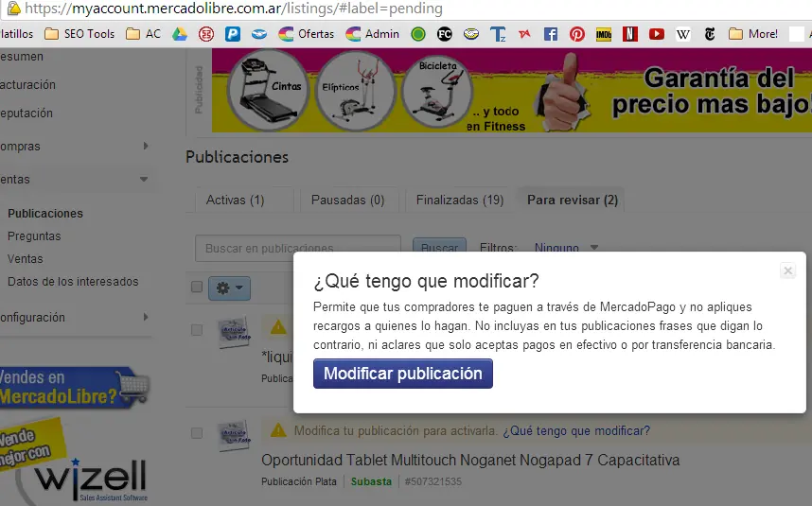812x506 pixels.
Task: Tick the checkbox for Tablet Noganet listing
Action: [x=197, y=432]
